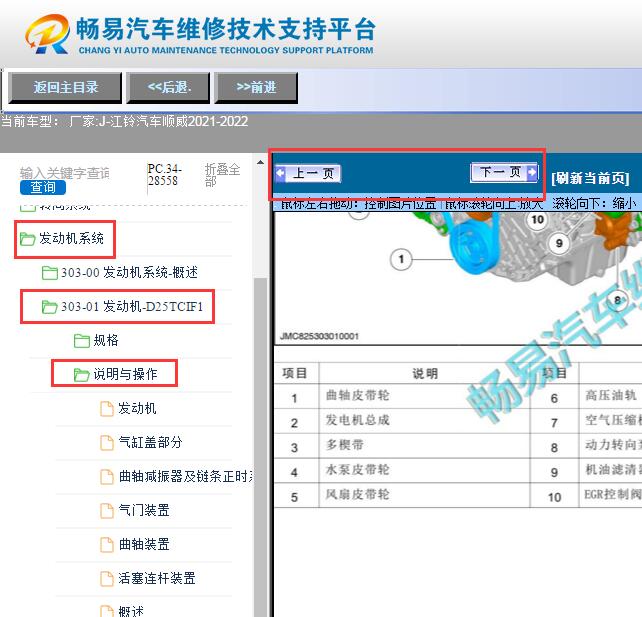This screenshot has height=617, width=642.
Task: Click the current vehicle model text line
Action: point(124,121)
